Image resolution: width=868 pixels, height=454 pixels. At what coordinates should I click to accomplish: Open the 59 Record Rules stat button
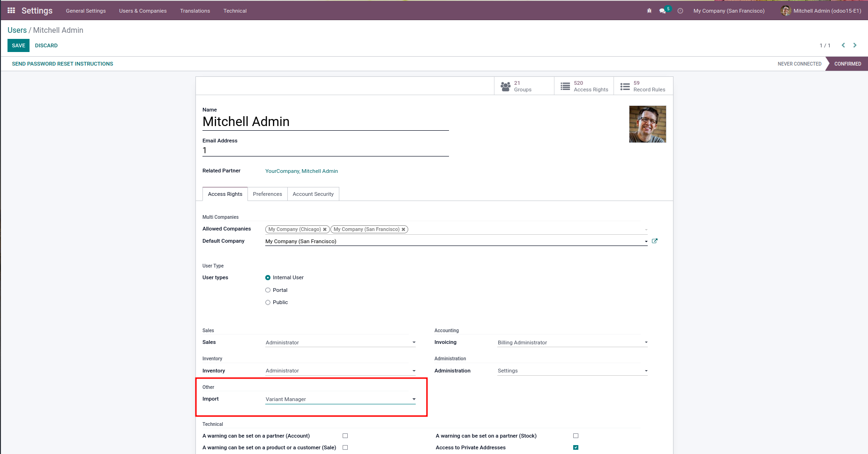click(x=644, y=86)
